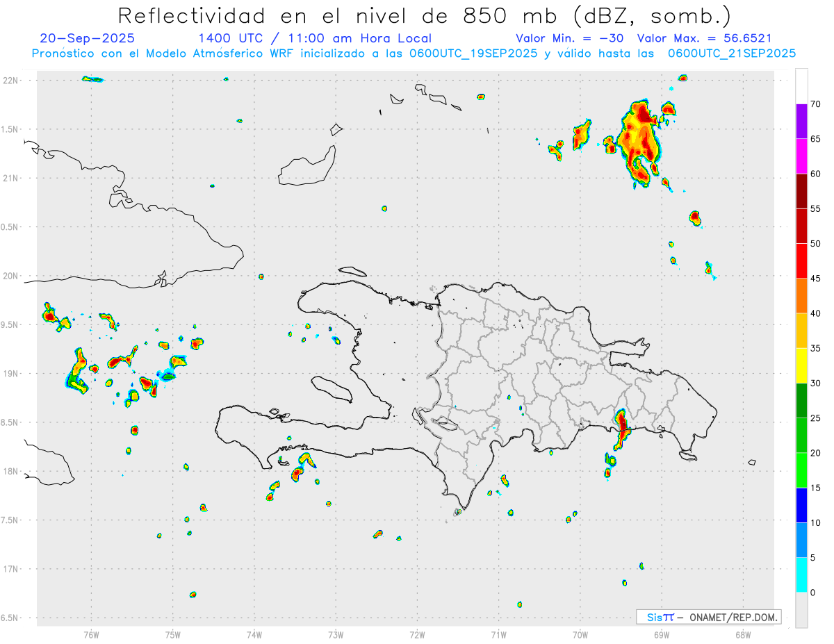834x644 pixels.
Task: Click the '55' colorbar value
Action: pyautogui.click(x=816, y=209)
